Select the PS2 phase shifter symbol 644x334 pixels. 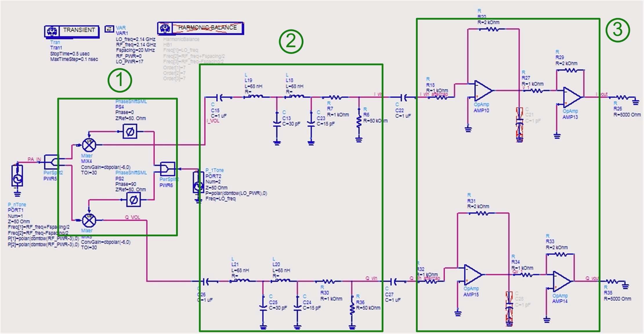134,200
